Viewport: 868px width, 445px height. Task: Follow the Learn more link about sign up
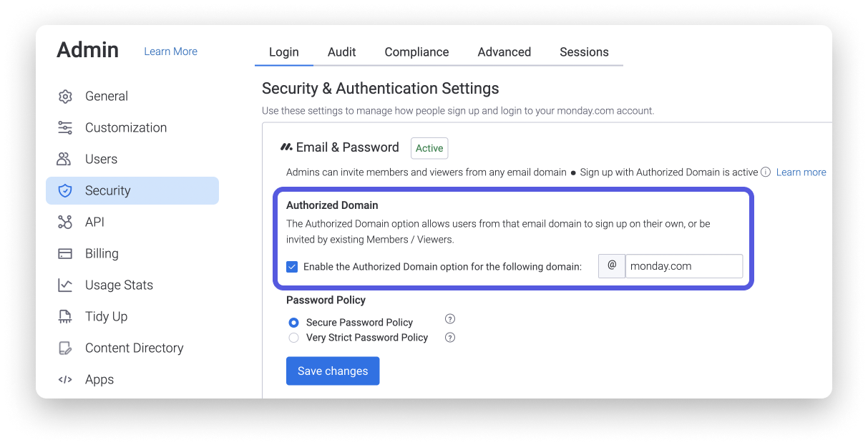point(801,172)
